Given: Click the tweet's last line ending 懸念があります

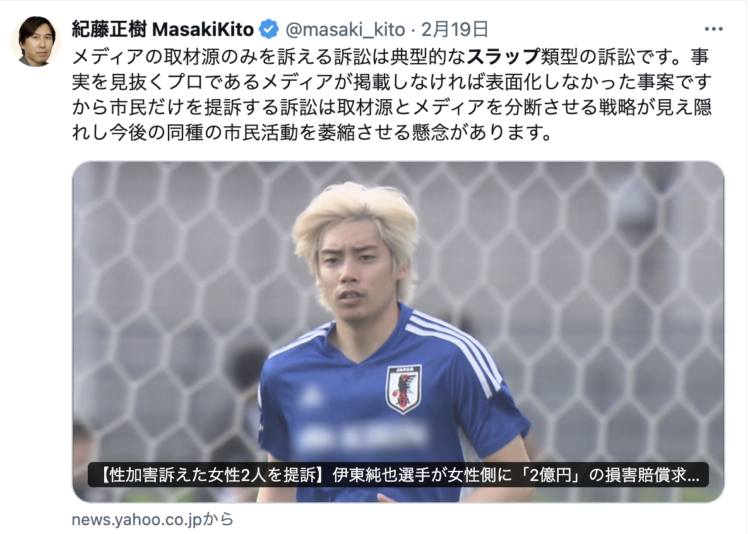Looking at the screenshot, I should pyautogui.click(x=312, y=132).
